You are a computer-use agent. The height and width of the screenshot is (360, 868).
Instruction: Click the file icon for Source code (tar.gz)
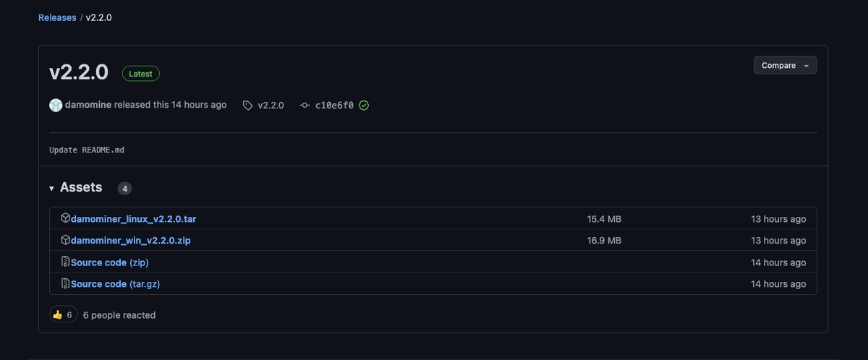65,284
